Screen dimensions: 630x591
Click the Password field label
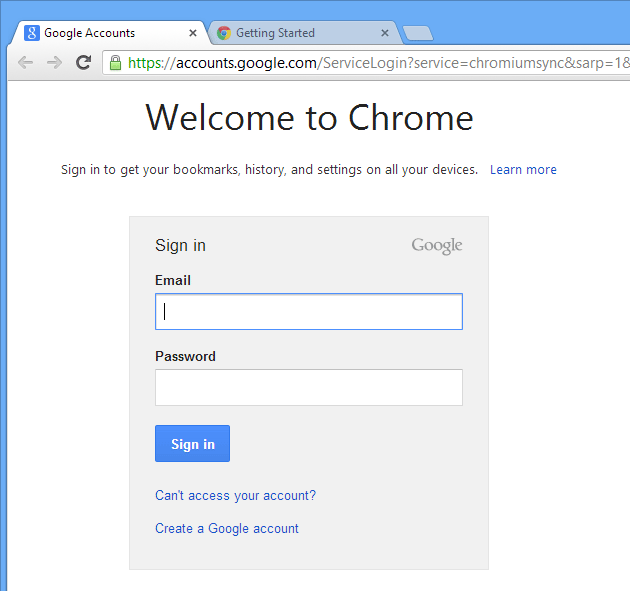click(185, 356)
